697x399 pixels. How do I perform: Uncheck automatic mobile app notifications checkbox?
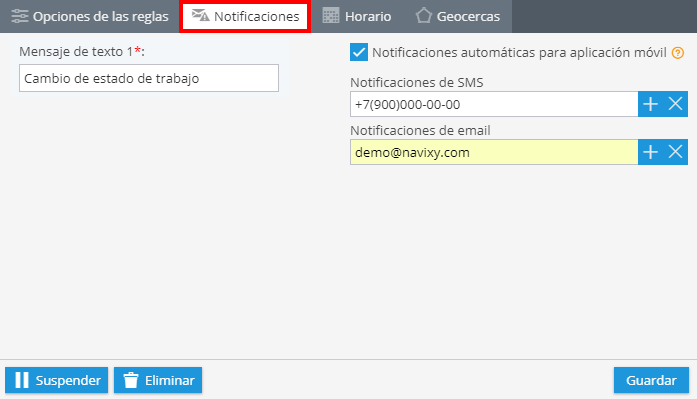(x=359, y=52)
